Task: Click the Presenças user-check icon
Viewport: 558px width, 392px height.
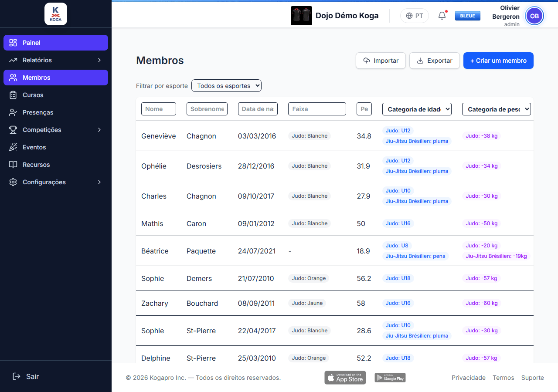Action: tap(13, 112)
